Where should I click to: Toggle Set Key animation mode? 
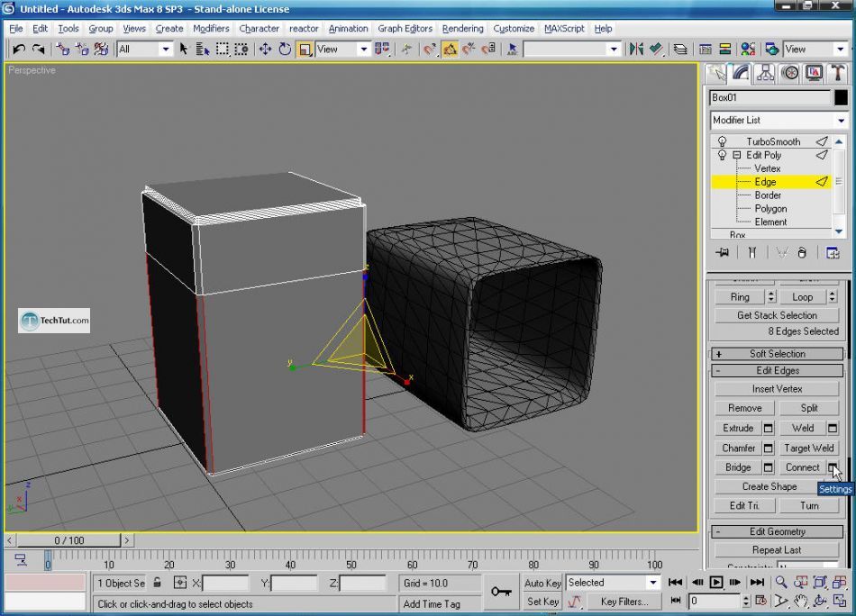click(542, 602)
